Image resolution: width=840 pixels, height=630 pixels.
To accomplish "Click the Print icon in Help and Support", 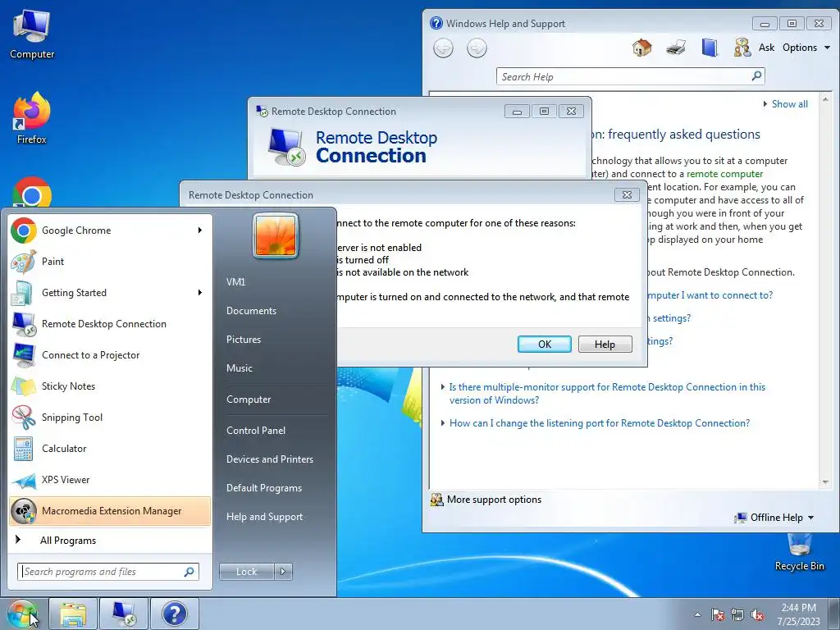I will pos(676,48).
